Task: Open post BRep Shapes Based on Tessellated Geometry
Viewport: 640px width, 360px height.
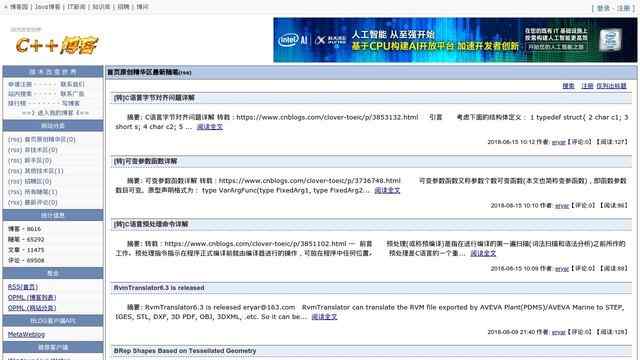Action: [x=185, y=351]
